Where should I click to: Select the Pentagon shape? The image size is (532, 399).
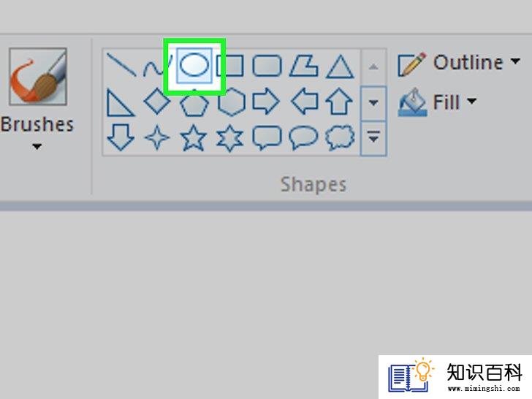(x=194, y=104)
